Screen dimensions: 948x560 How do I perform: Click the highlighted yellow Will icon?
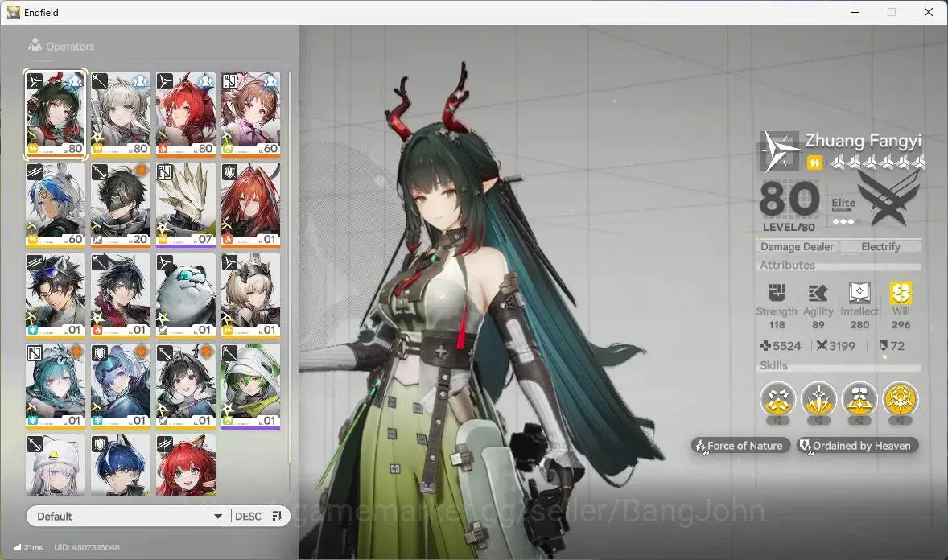(x=901, y=293)
